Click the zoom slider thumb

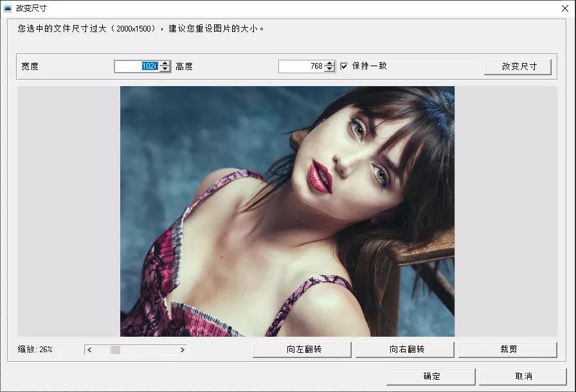[x=115, y=350]
